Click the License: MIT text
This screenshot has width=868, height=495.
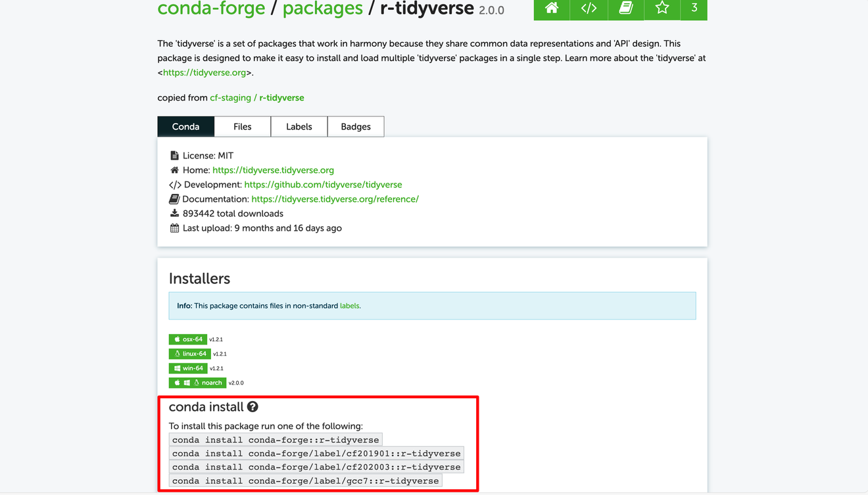pos(208,155)
